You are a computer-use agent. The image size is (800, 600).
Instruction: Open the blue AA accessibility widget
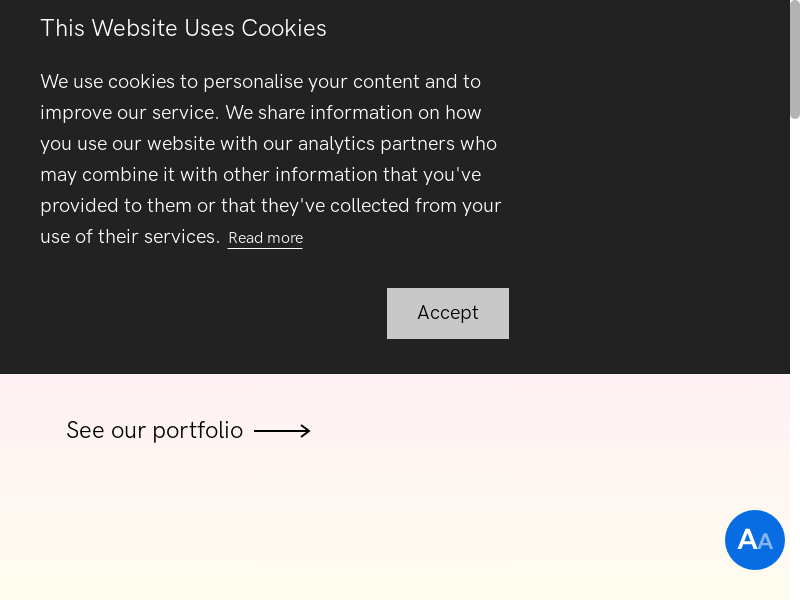pos(755,540)
